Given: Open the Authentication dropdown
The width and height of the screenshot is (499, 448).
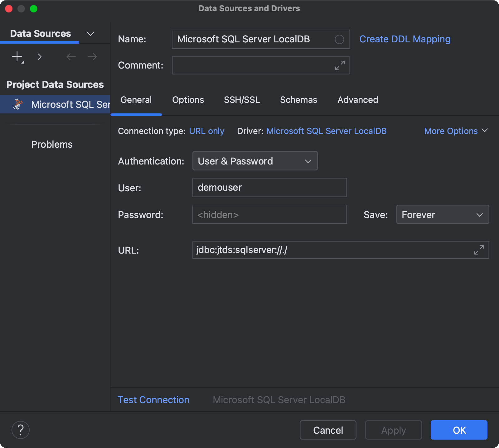Looking at the screenshot, I should [x=255, y=161].
